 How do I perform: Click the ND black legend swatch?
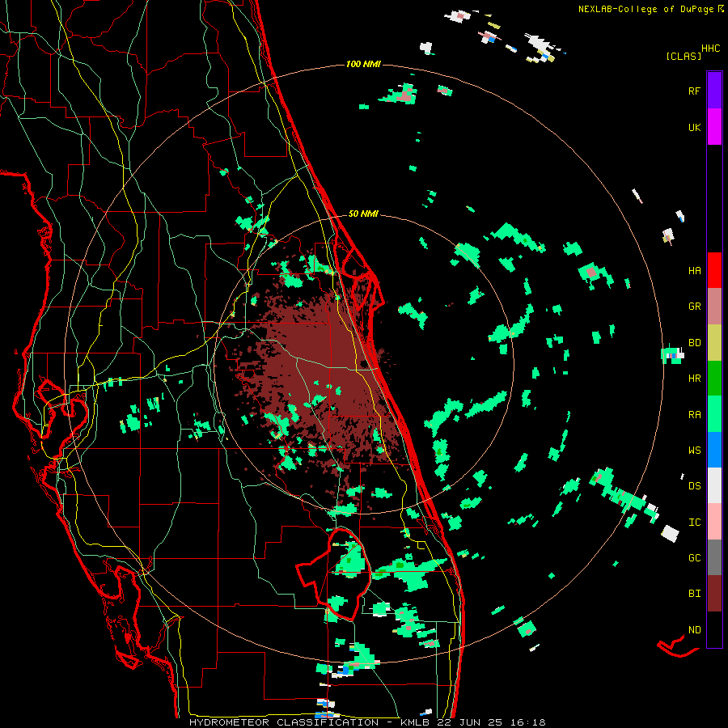(714, 629)
